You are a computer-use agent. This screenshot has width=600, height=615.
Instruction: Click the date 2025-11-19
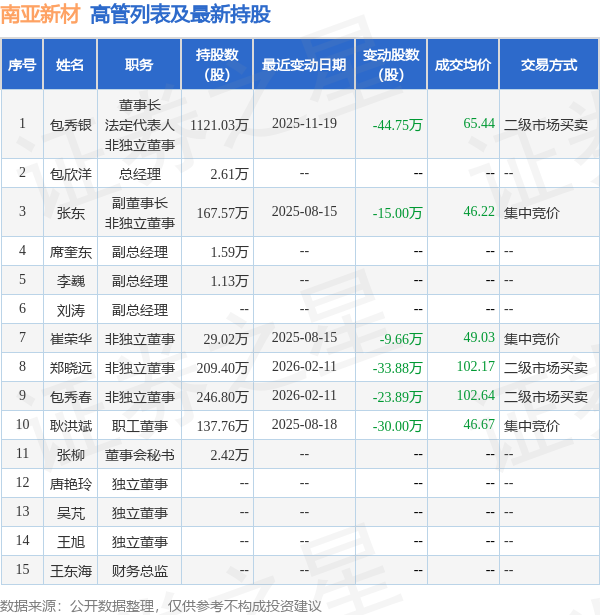304,124
